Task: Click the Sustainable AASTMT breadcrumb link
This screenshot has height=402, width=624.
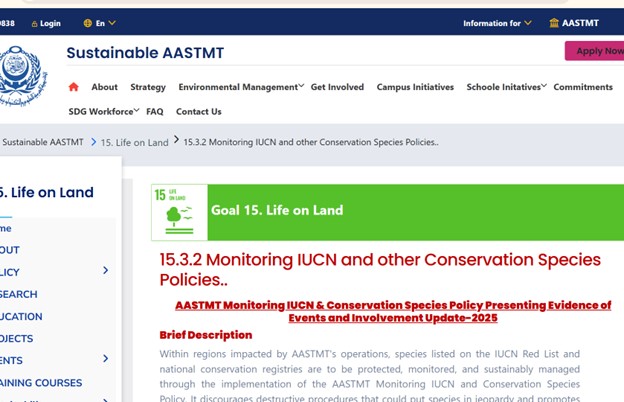Action: 42,142
